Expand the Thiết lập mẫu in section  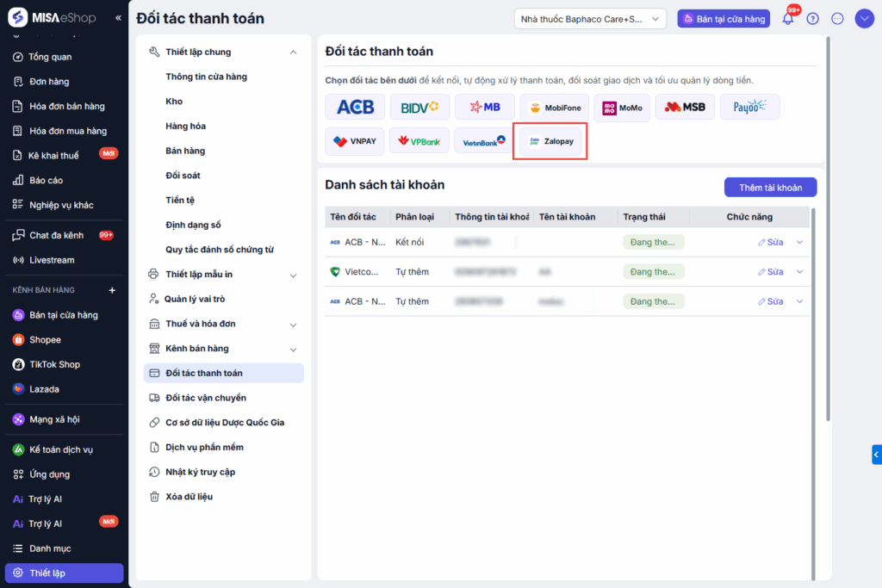click(293, 275)
